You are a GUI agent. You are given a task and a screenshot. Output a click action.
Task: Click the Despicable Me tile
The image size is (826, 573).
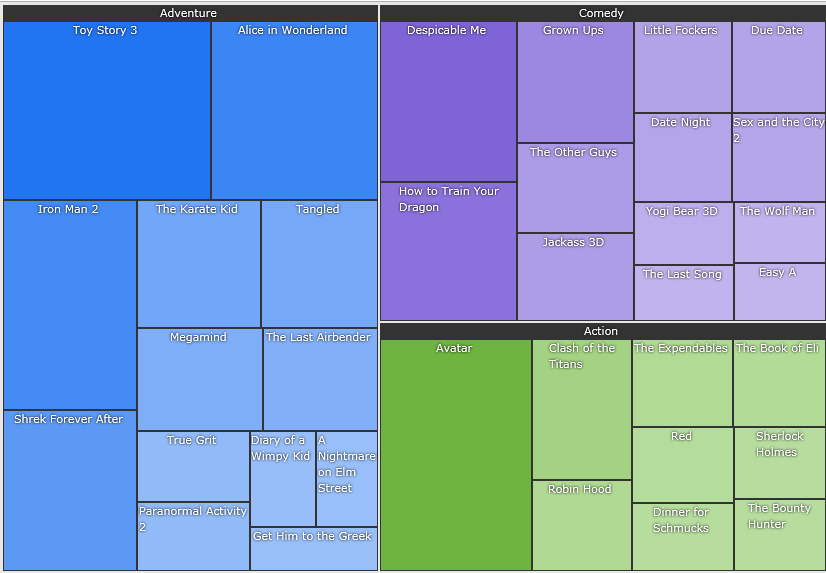448,102
